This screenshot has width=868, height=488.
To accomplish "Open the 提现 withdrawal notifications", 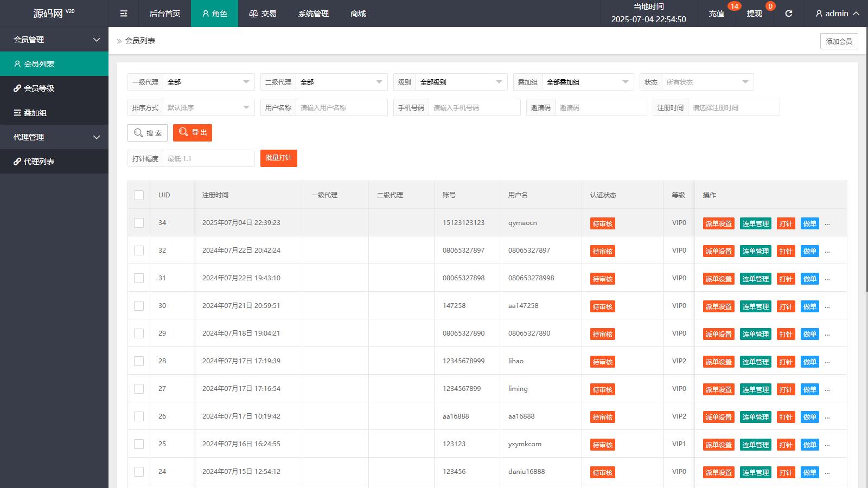I will (x=754, y=14).
